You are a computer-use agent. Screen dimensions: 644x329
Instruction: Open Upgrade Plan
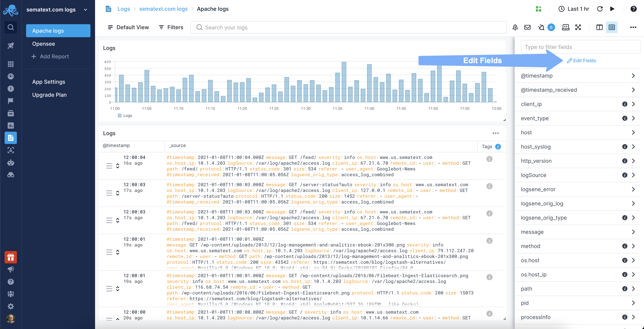click(49, 95)
